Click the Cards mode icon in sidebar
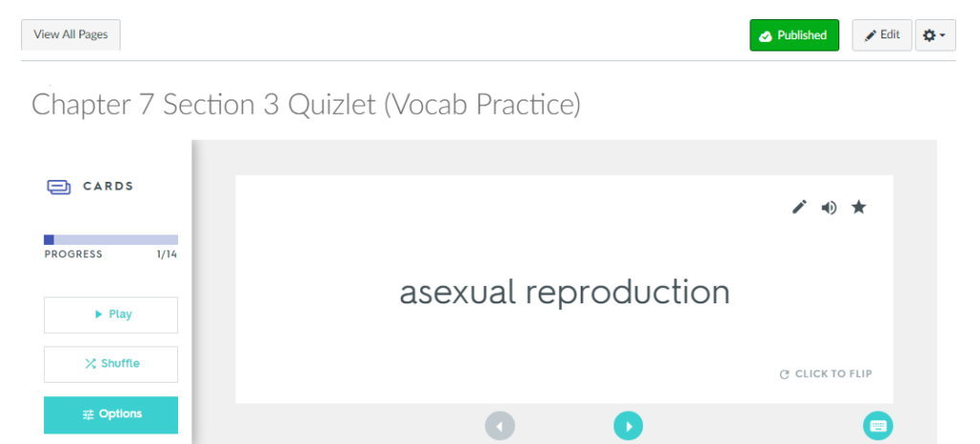Screen dimensions: 980x444 tap(58, 187)
